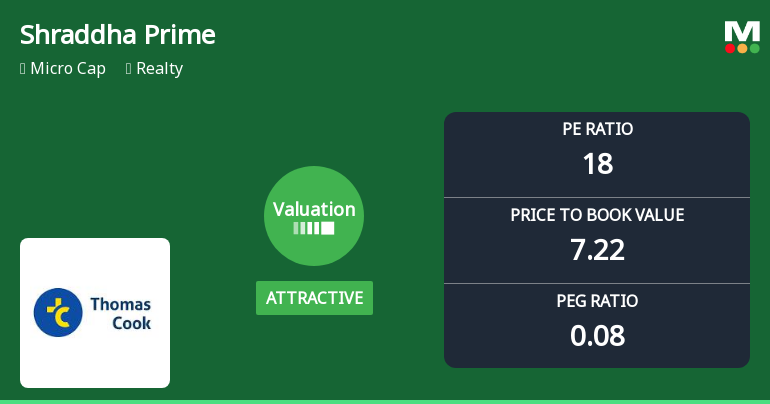Click the 7.22 price to book value
The width and height of the screenshot is (770, 404).
[597, 249]
